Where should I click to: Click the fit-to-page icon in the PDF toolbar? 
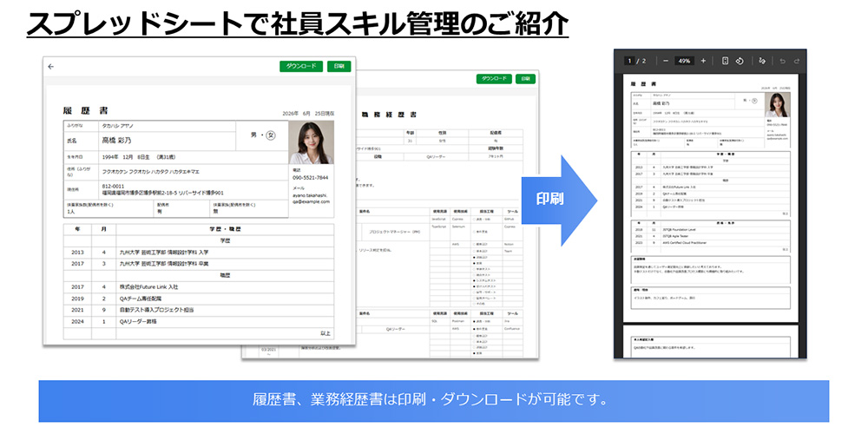click(725, 61)
